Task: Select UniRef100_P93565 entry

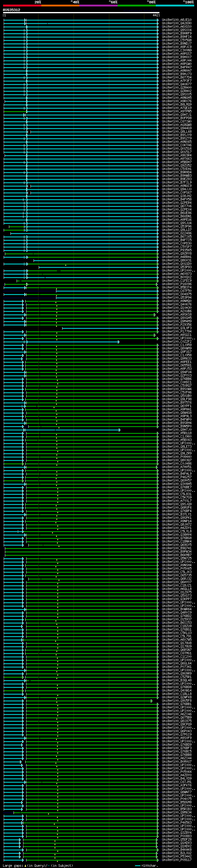Action: point(177,250)
